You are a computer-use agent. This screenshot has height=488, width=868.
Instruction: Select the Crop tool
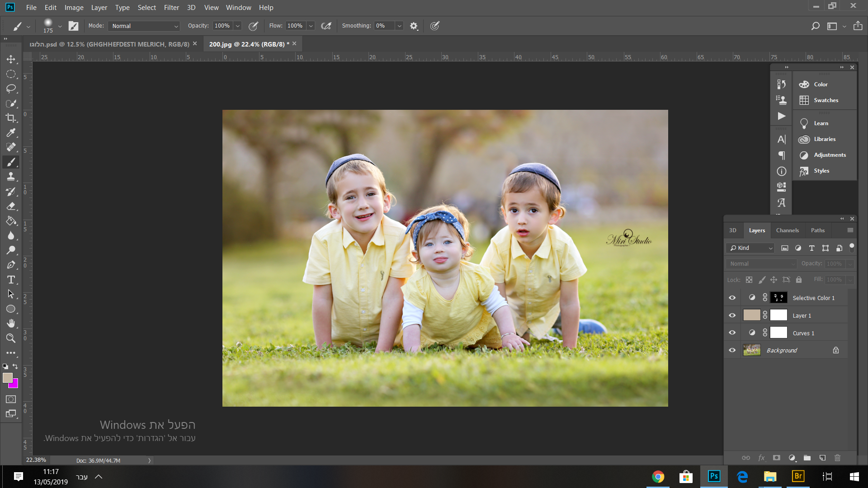click(x=11, y=118)
